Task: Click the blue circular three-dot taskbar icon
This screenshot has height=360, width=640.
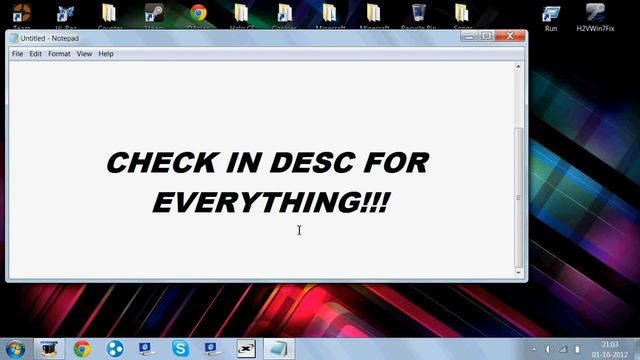Action: click(115, 349)
